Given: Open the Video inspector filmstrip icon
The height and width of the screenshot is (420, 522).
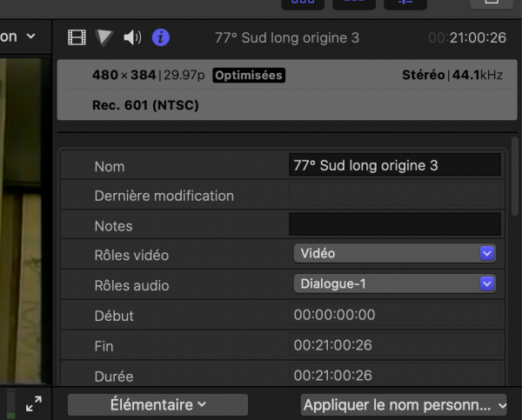Looking at the screenshot, I should 78,37.
